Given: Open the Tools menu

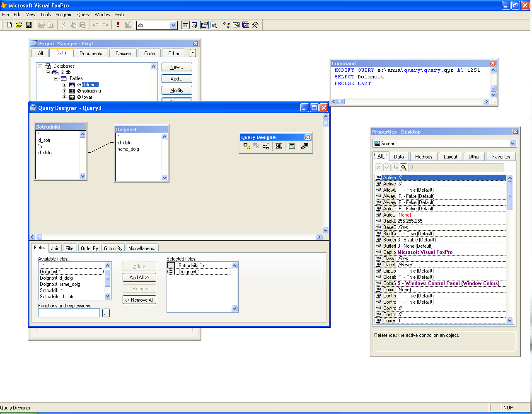Looking at the screenshot, I should (46, 15).
